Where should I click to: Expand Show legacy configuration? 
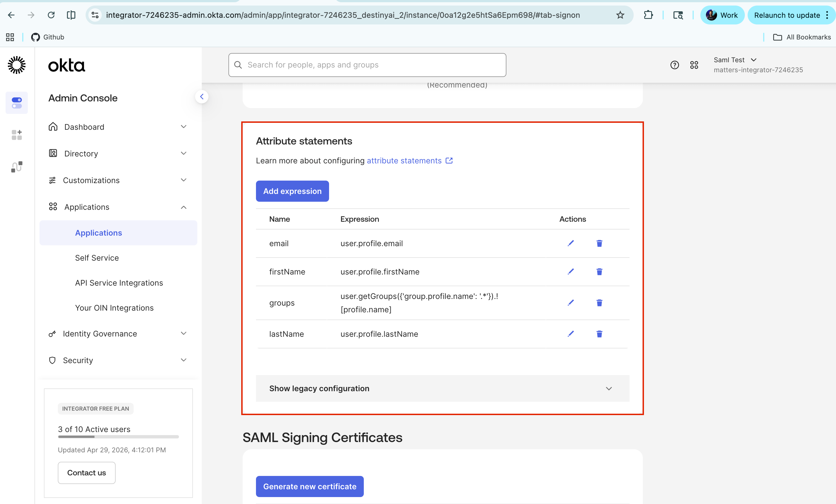coord(442,388)
